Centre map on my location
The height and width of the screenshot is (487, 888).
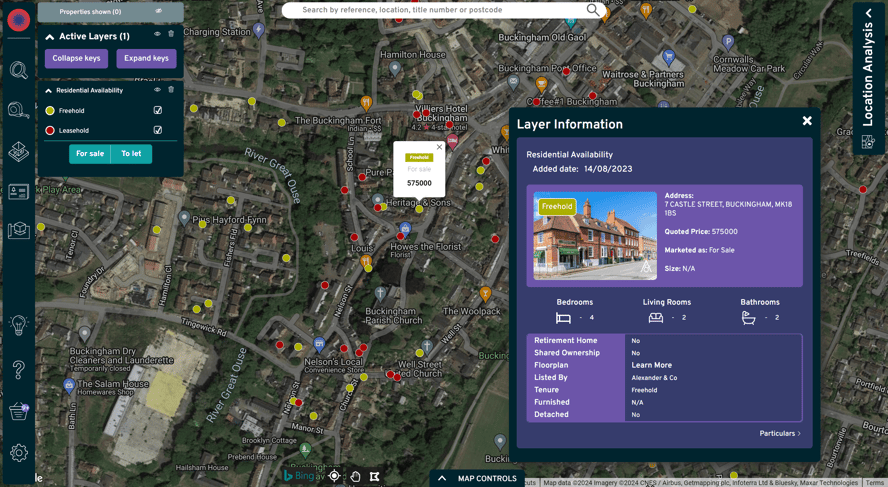coord(334,476)
